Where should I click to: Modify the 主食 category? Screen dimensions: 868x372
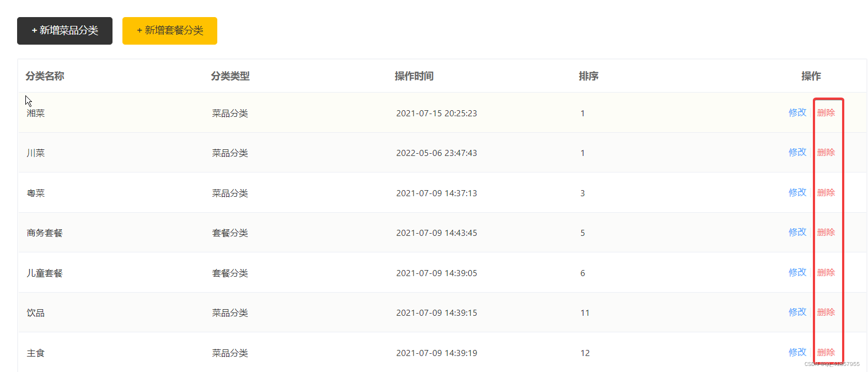click(797, 352)
